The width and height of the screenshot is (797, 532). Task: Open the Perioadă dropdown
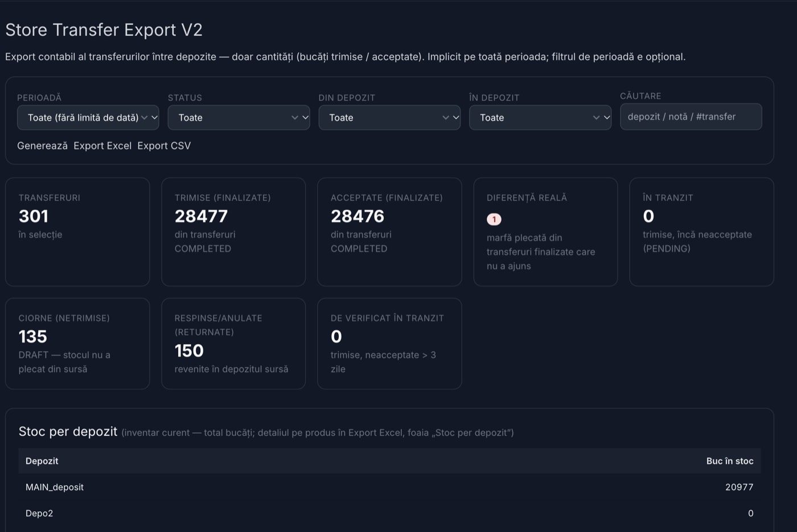[x=88, y=118]
